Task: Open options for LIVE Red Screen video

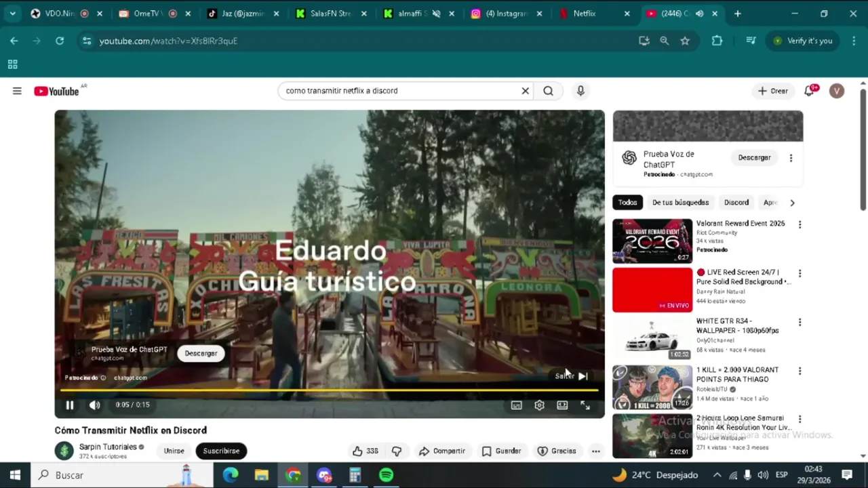Action: point(800,273)
